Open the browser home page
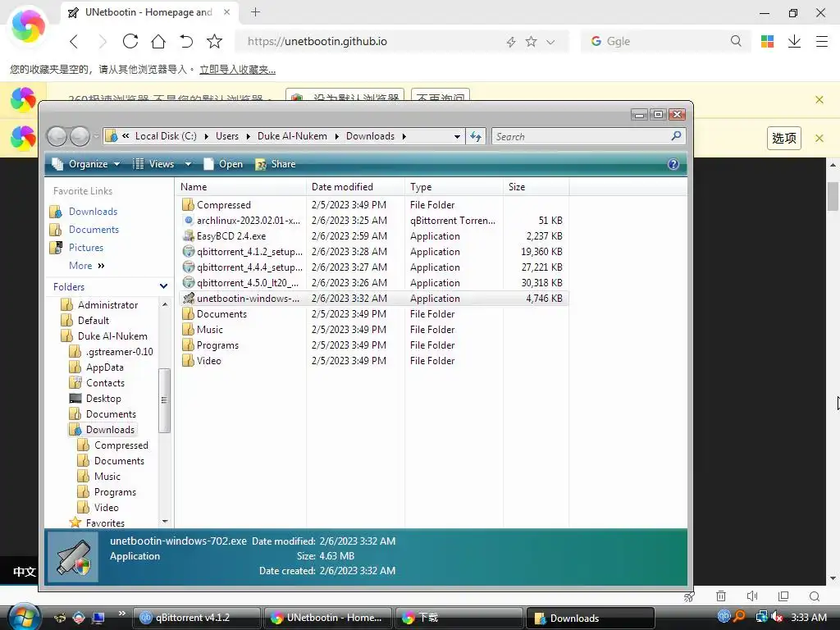Screen dimensions: 840x630 [x=158, y=41]
